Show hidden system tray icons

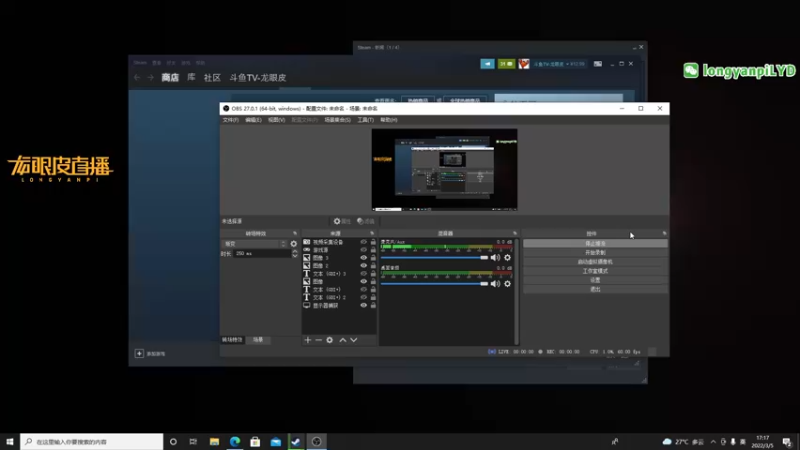(713, 441)
